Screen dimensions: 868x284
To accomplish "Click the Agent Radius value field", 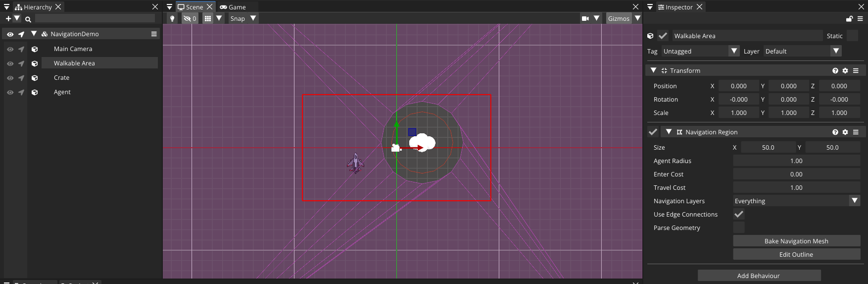I will click(797, 161).
